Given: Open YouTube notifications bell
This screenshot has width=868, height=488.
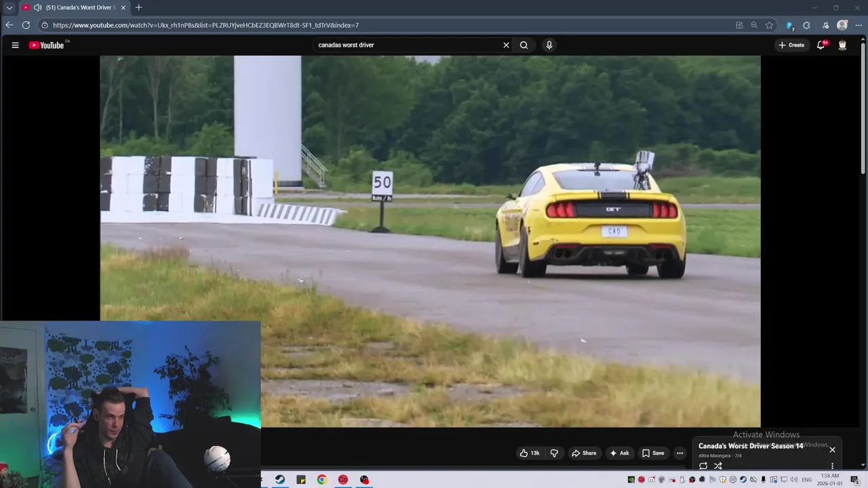Looking at the screenshot, I should (821, 45).
